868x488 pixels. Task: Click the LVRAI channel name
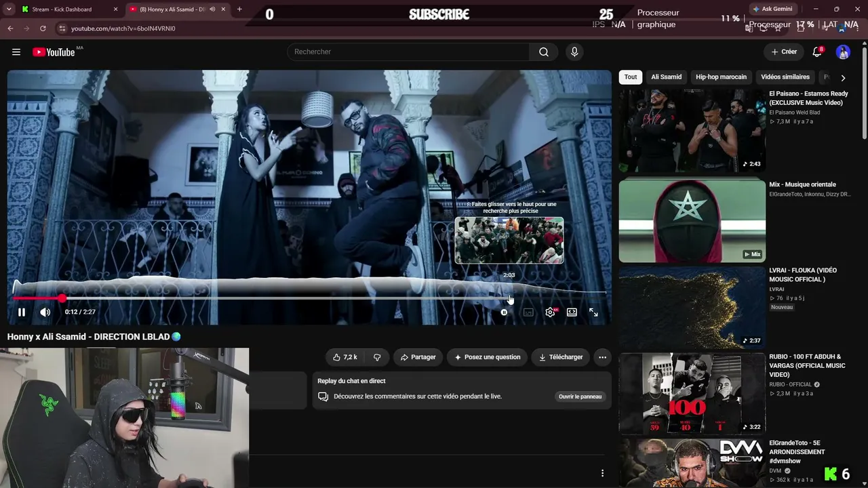coord(776,289)
